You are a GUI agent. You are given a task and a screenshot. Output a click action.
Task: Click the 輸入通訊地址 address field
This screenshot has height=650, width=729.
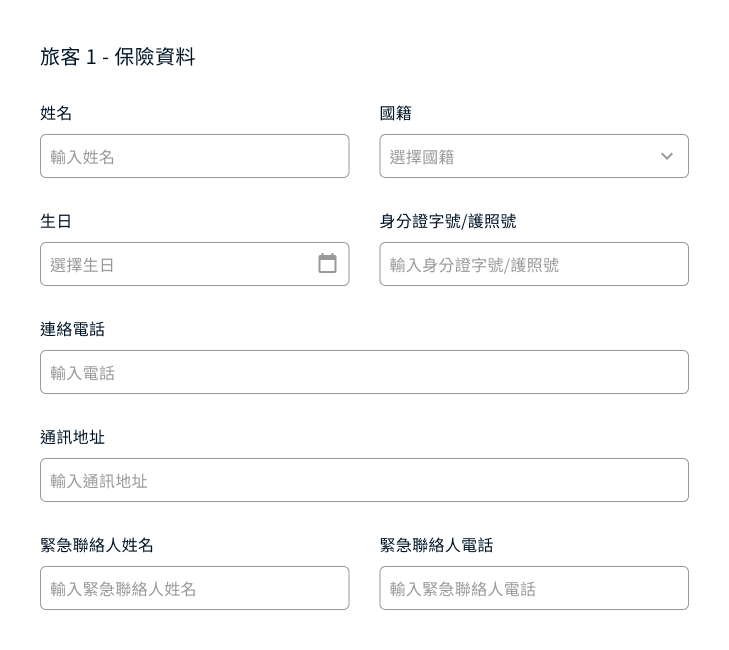pos(364,480)
